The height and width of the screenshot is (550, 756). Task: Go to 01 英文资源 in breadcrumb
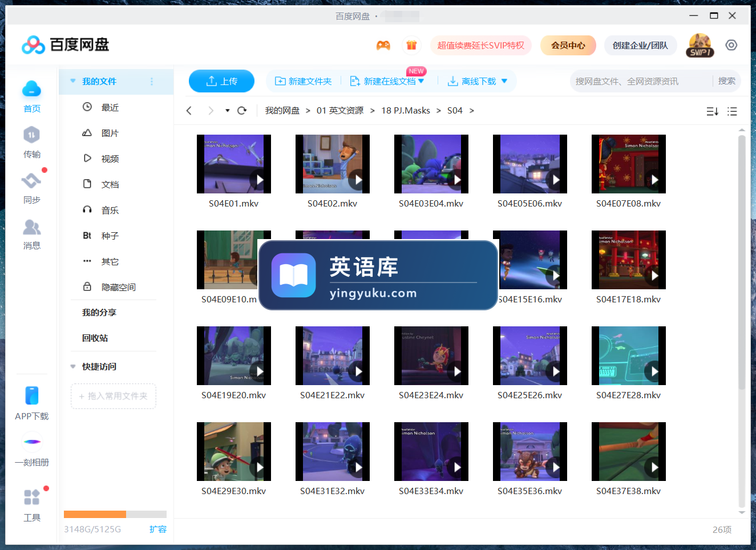point(340,111)
